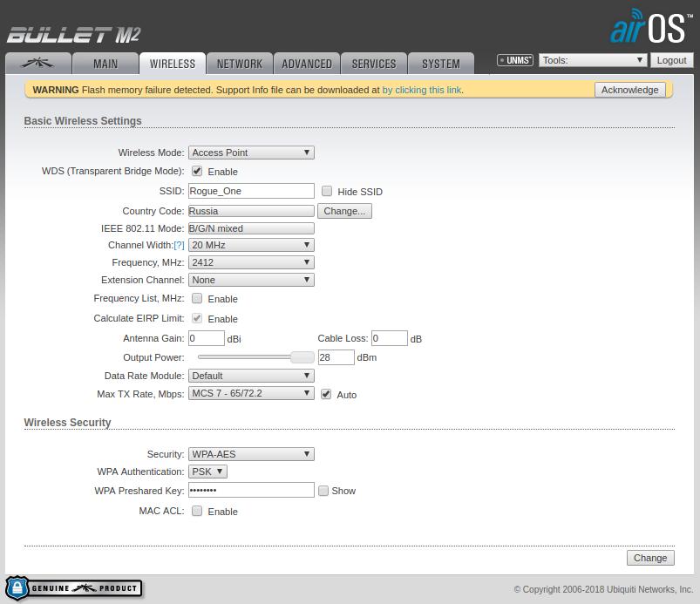Enable the Frequency List checkbox
Viewport: 700px width, 604px height.
click(x=197, y=298)
